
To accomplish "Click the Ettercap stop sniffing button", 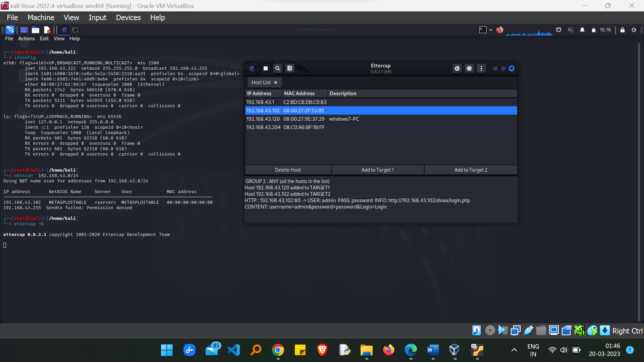I will coord(265,68).
